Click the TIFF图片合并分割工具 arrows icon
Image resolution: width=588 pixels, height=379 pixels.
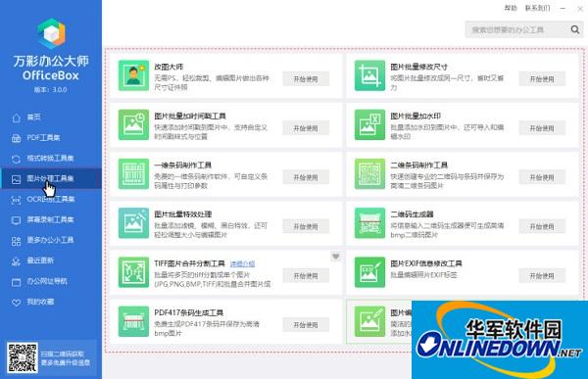click(x=133, y=272)
